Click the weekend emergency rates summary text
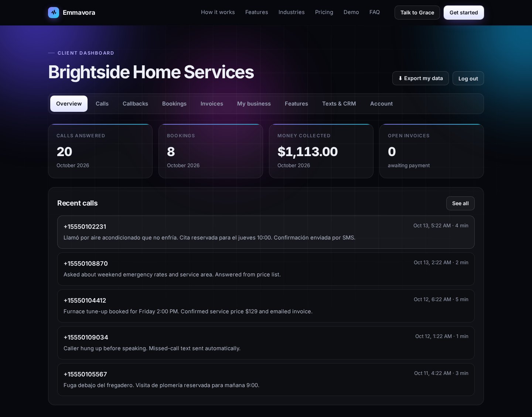 point(172,275)
